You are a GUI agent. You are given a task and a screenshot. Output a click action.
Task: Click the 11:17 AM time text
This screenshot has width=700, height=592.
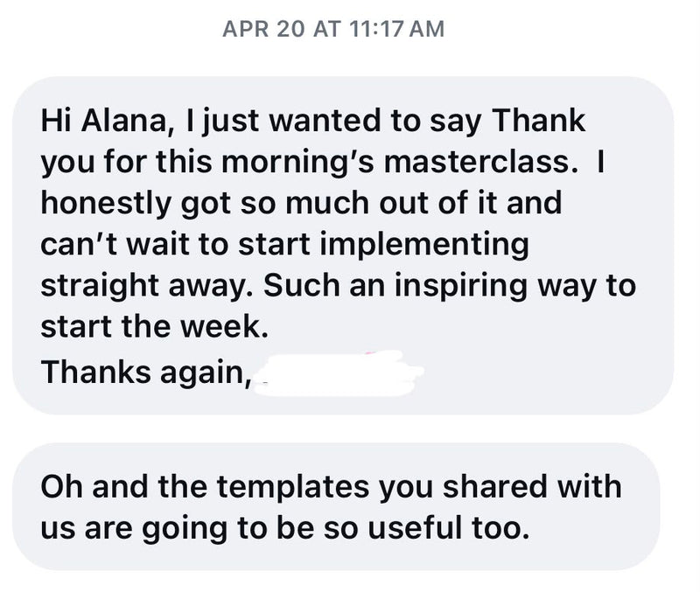pos(397,29)
